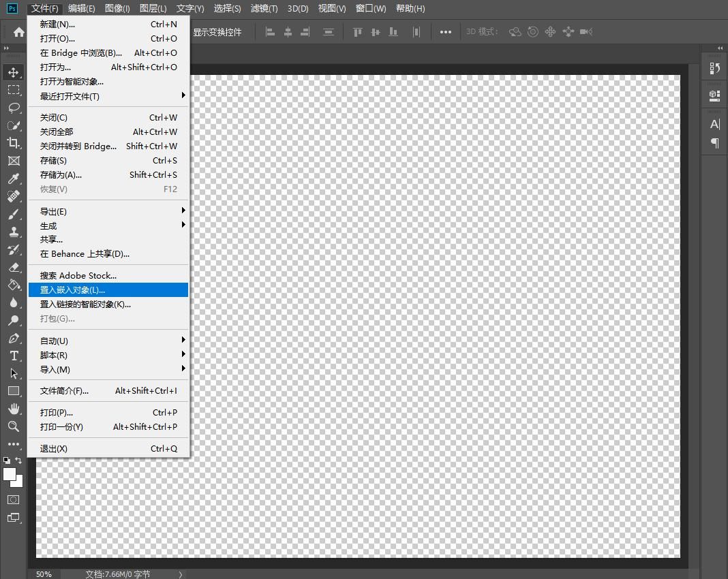The width and height of the screenshot is (728, 579).
Task: Open the 图层 menu
Action: click(153, 8)
